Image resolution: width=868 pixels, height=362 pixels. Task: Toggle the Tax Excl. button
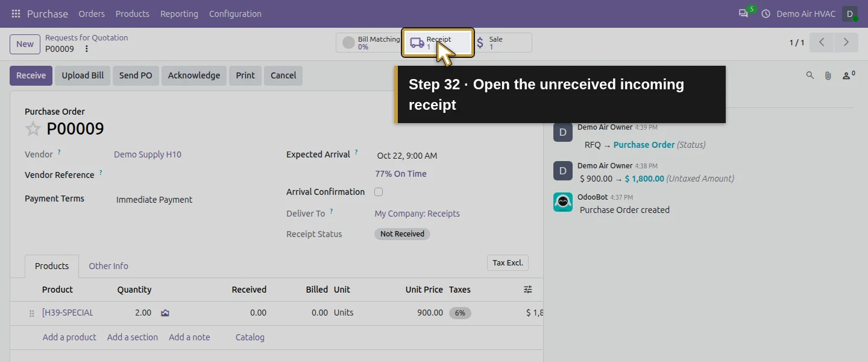508,263
